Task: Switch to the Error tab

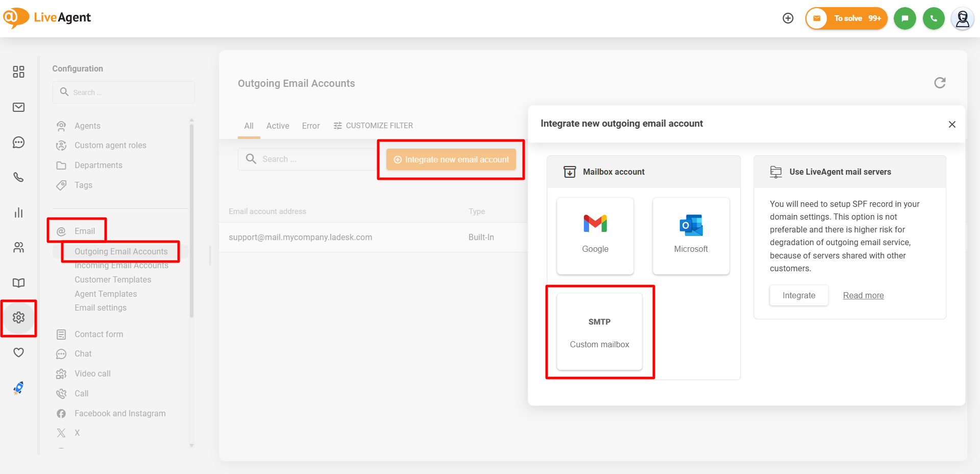Action: [x=311, y=126]
